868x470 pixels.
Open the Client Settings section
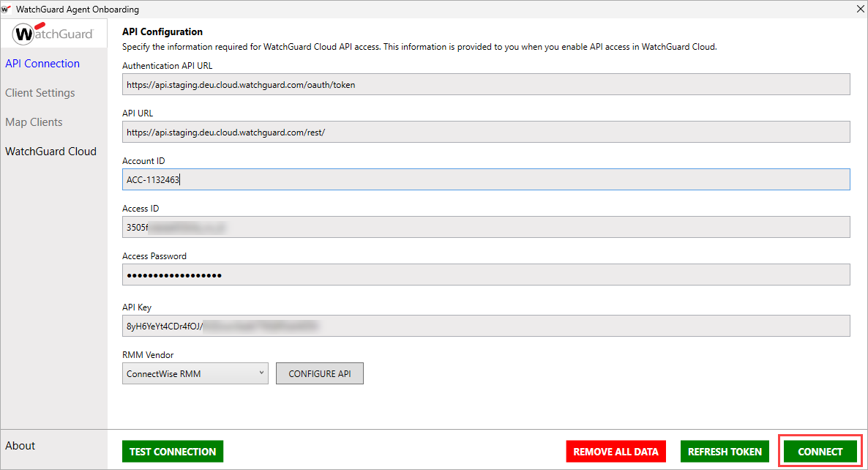pyautogui.click(x=40, y=93)
